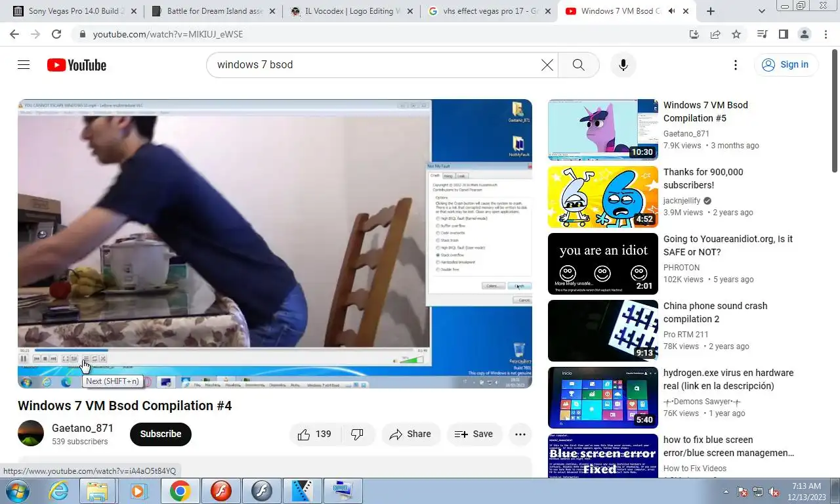Open the 'you are an idiot' thumbnail

pos(603,264)
